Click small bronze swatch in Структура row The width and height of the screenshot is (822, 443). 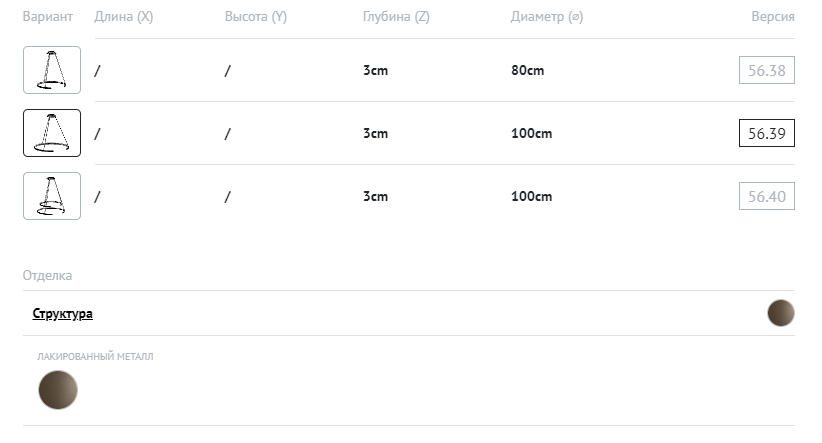coord(780,313)
